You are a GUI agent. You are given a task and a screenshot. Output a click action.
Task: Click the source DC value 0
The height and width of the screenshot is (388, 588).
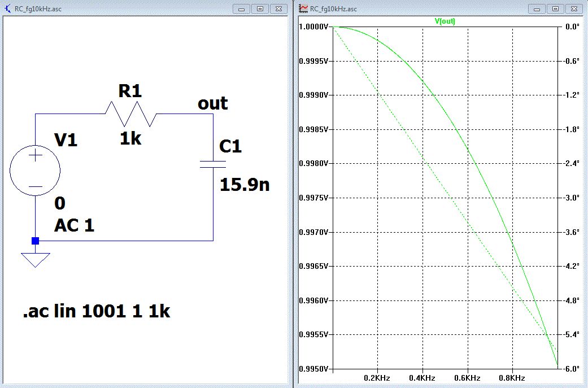tap(60, 203)
